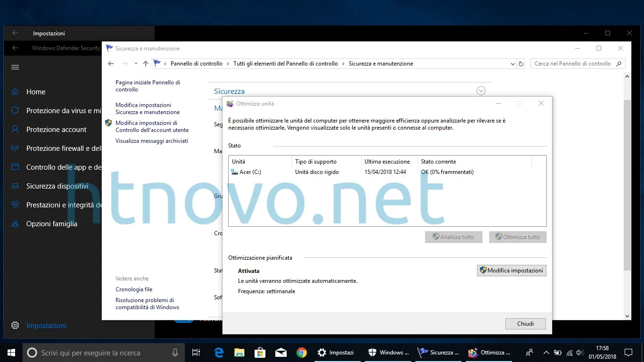
Task: Switch to Impostazioni taskbar button
Action: coord(338,353)
